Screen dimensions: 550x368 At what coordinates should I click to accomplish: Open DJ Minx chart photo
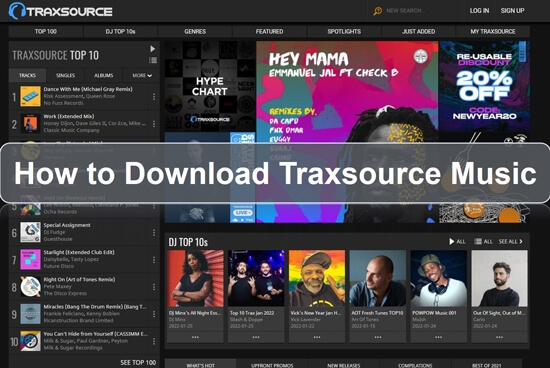click(x=195, y=279)
